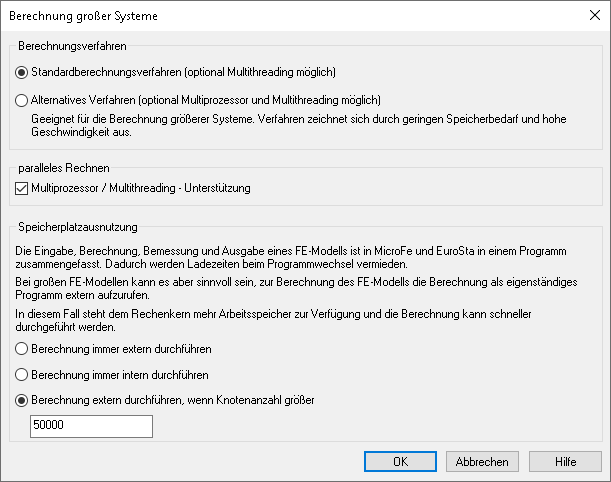Toggle Multiprozessor / Multithreading - Unterstützung checkbox
This screenshot has width=611, height=482.
pyautogui.click(x=23, y=187)
